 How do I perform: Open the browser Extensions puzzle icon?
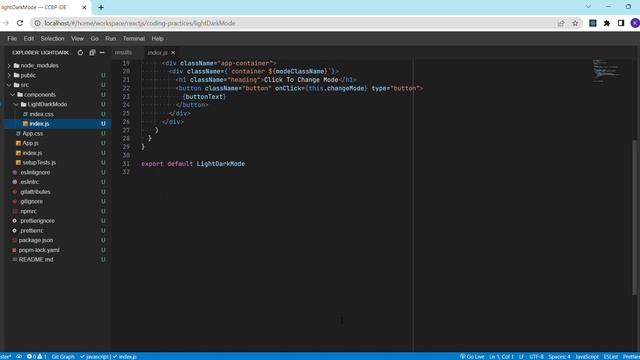pos(607,23)
